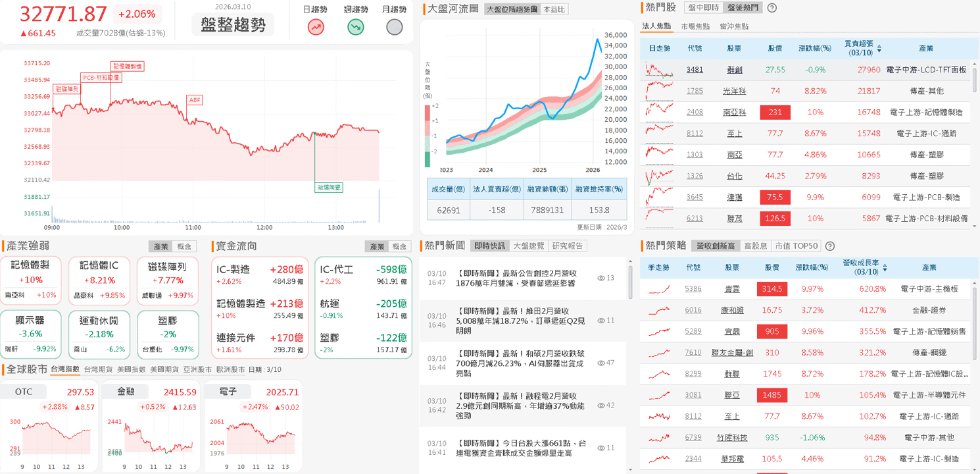
Task: Show the 本益比 river chart
Action: 553,10
